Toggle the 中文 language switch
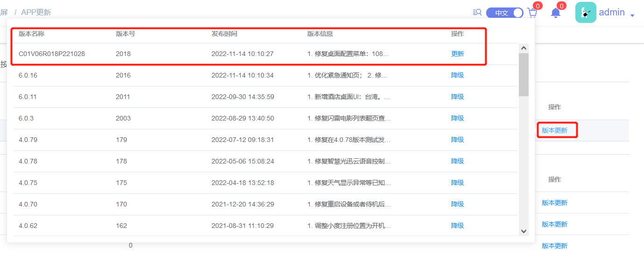The image size is (644, 256). pyautogui.click(x=505, y=13)
